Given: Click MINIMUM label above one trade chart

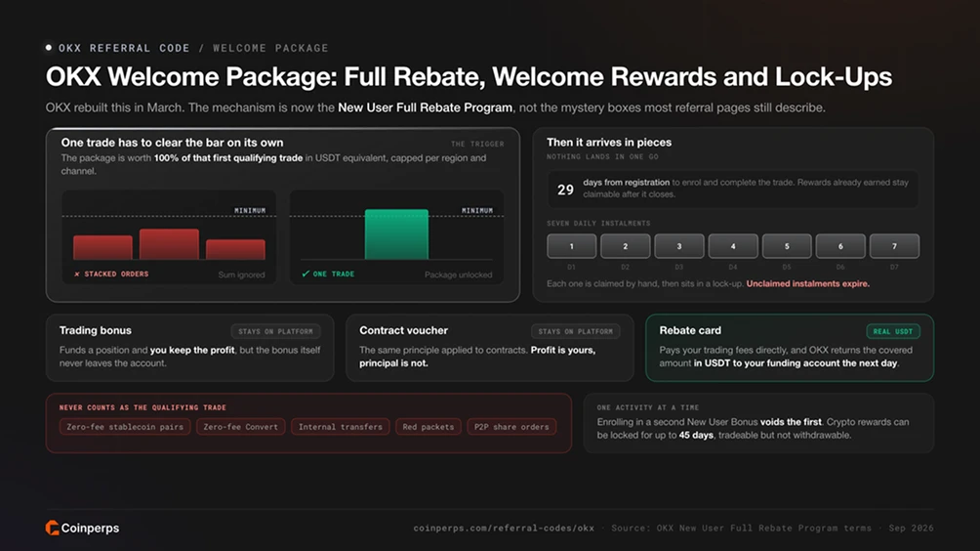Looking at the screenshot, I should tap(477, 210).
